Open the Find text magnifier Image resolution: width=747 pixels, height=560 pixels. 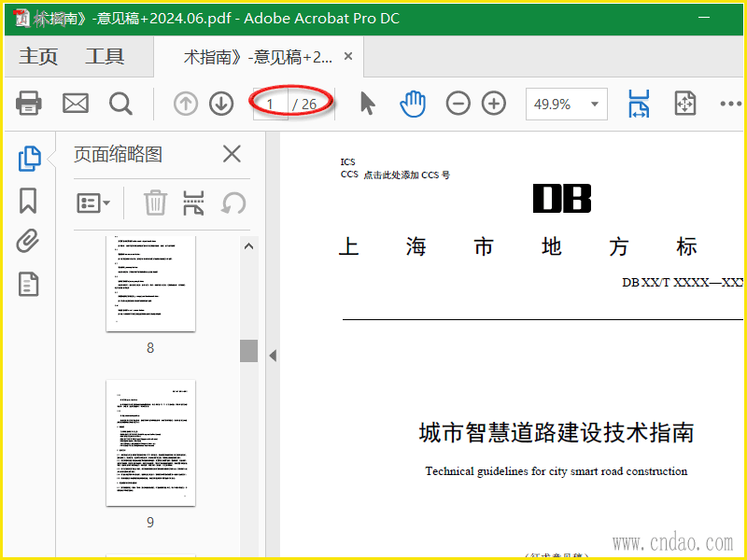(120, 104)
